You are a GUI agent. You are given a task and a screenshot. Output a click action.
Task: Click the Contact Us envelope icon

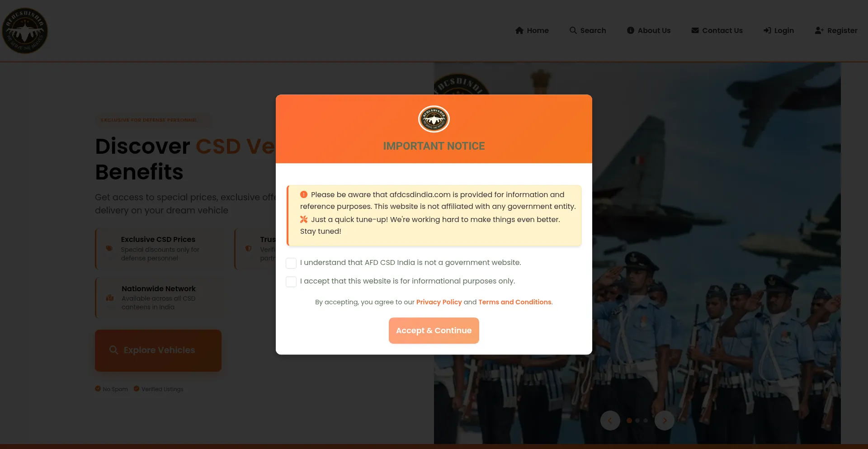695,30
